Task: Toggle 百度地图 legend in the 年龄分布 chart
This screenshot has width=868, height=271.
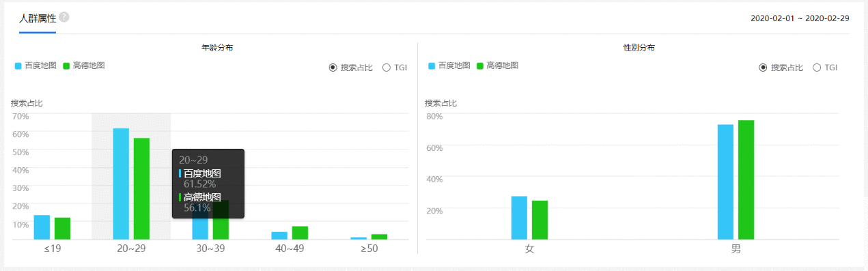Action: [x=36, y=66]
